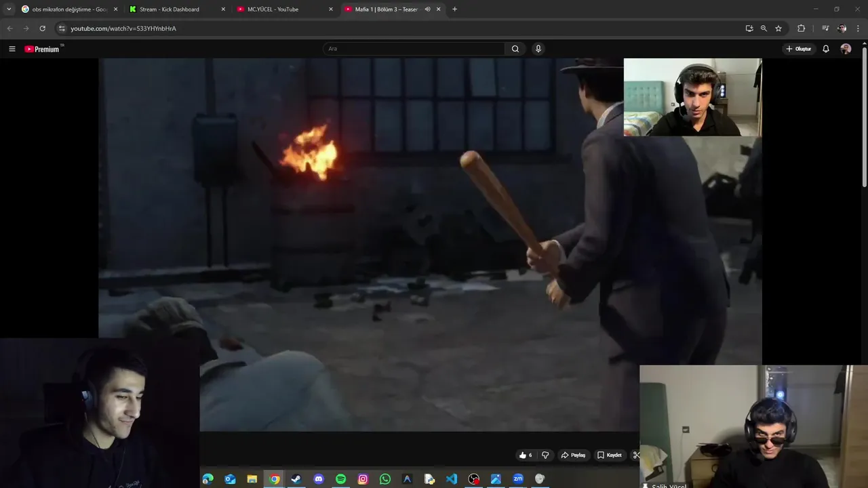Open Chrome media controls icon
Viewport: 868px width, 488px height.
(x=825, y=28)
